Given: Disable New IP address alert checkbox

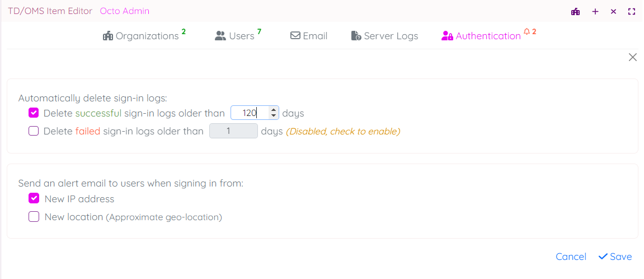Looking at the screenshot, I should (x=34, y=198).
